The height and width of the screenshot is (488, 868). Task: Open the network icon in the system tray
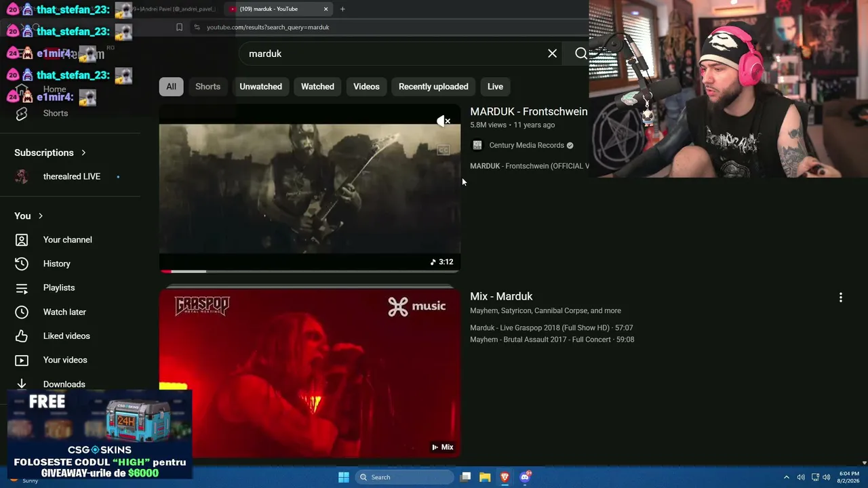pos(815,477)
